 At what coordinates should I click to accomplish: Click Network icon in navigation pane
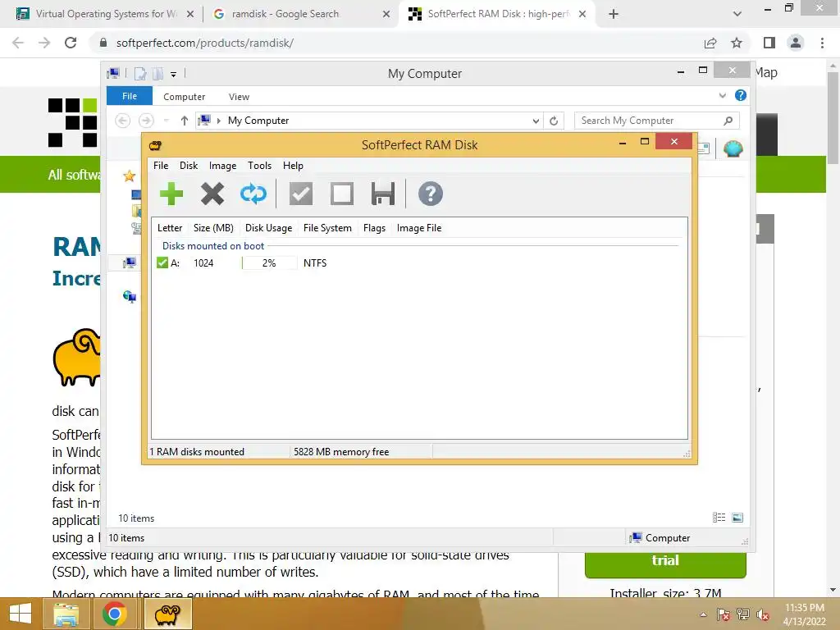[130, 296]
